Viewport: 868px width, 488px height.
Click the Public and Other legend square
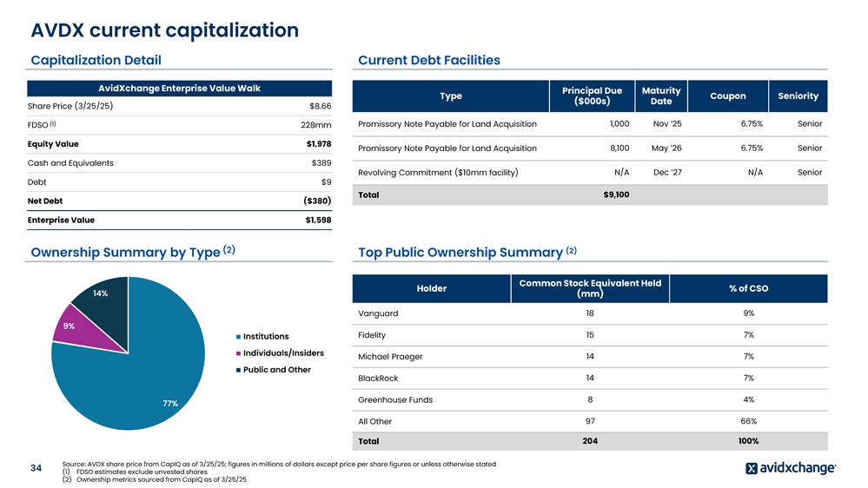tap(238, 370)
